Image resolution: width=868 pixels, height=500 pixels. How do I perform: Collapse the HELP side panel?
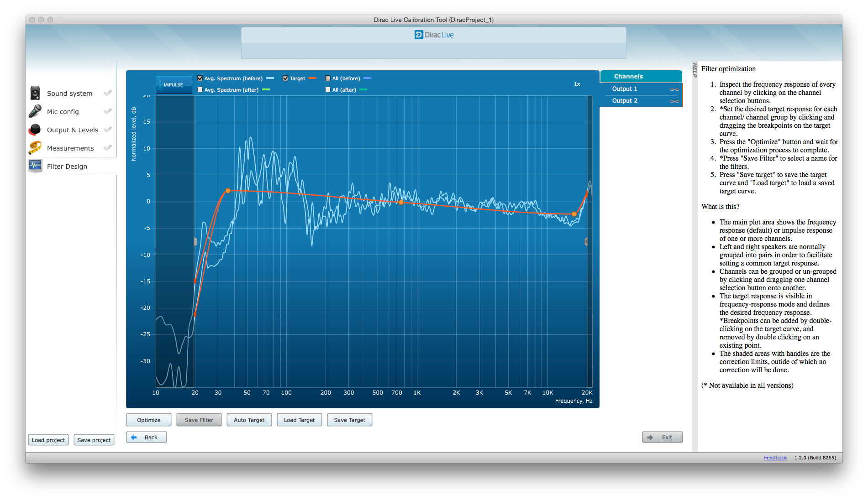pos(695,70)
